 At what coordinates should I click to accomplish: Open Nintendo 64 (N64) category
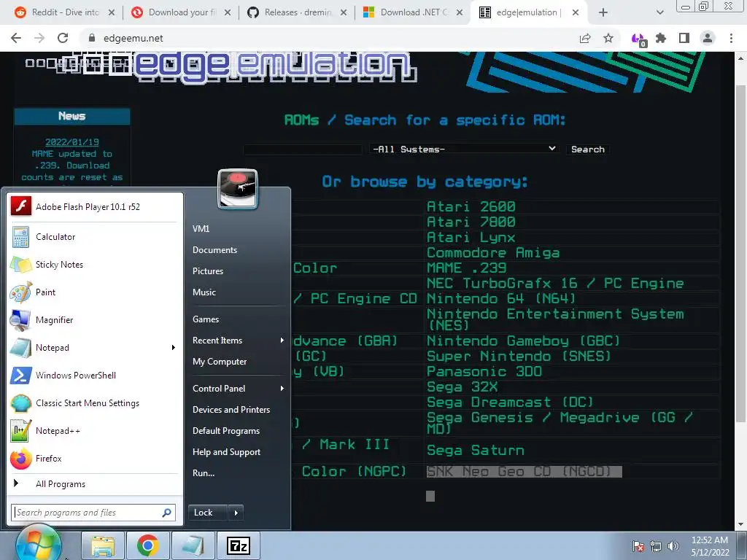[x=500, y=298]
